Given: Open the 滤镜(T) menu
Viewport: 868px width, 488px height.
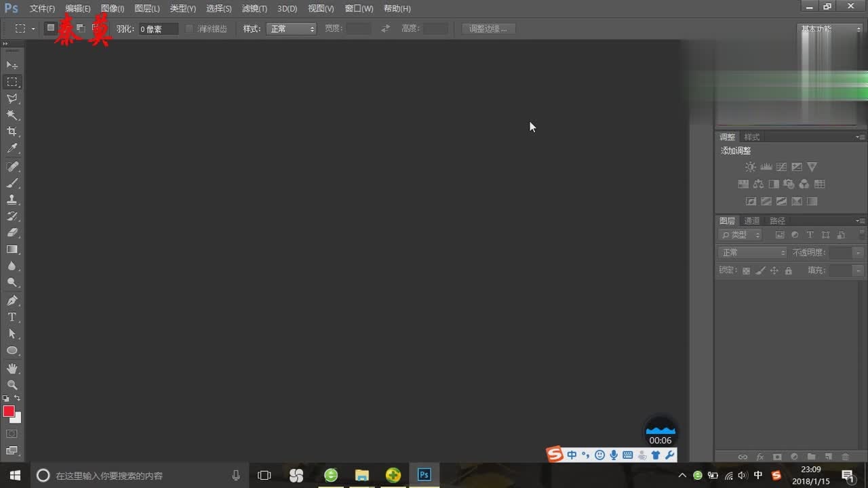Looking at the screenshot, I should pos(254,9).
